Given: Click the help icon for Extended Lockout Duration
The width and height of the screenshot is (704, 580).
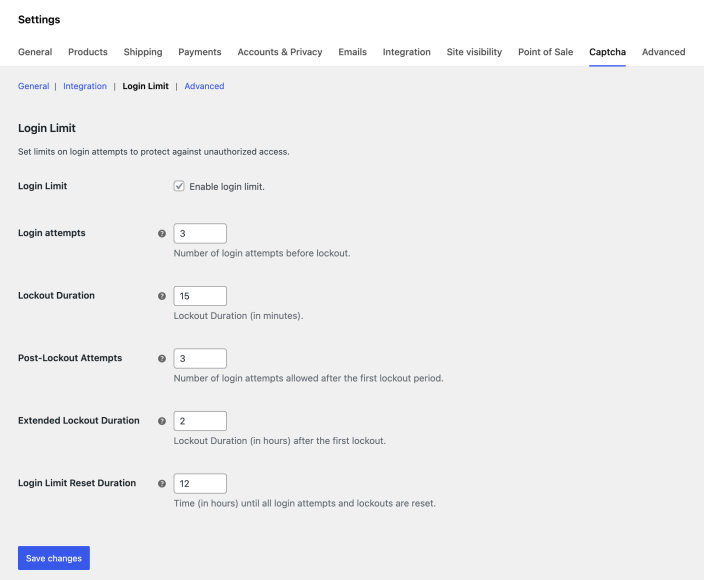Looking at the screenshot, I should point(162,421).
